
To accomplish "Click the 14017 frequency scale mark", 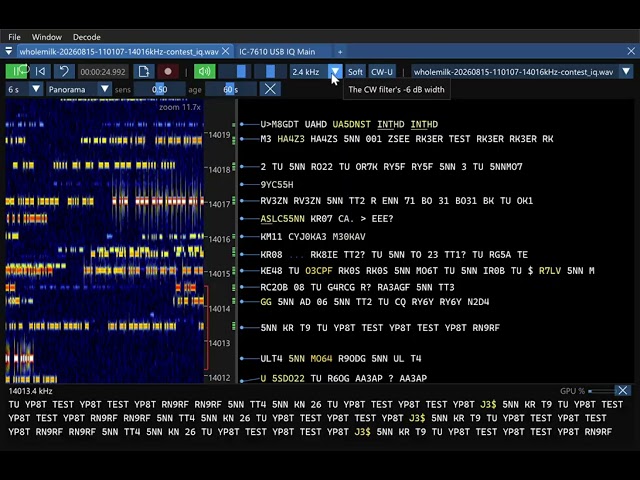I will click(x=220, y=204).
